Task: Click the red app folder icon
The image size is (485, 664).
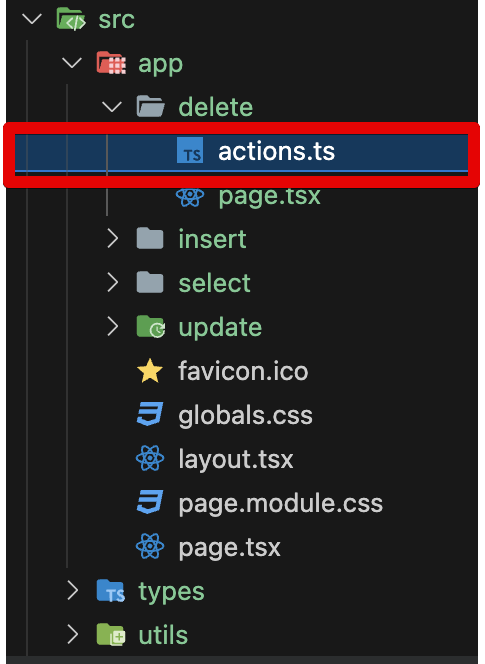Action: [111, 63]
